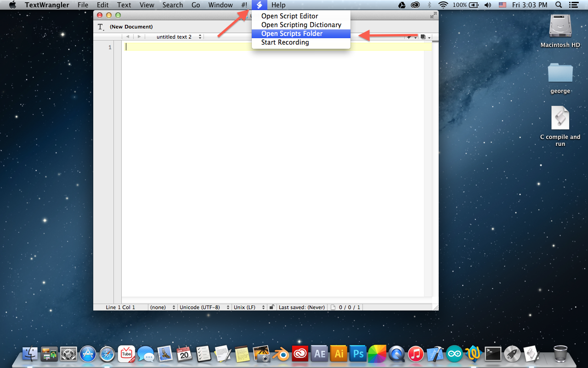Open Reminders checklist app in dock
Screen dimensions: 588x368
[204, 354]
